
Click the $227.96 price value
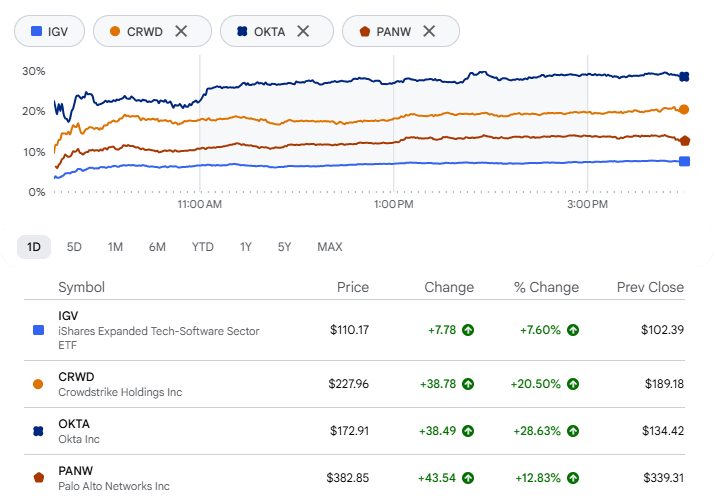point(348,384)
